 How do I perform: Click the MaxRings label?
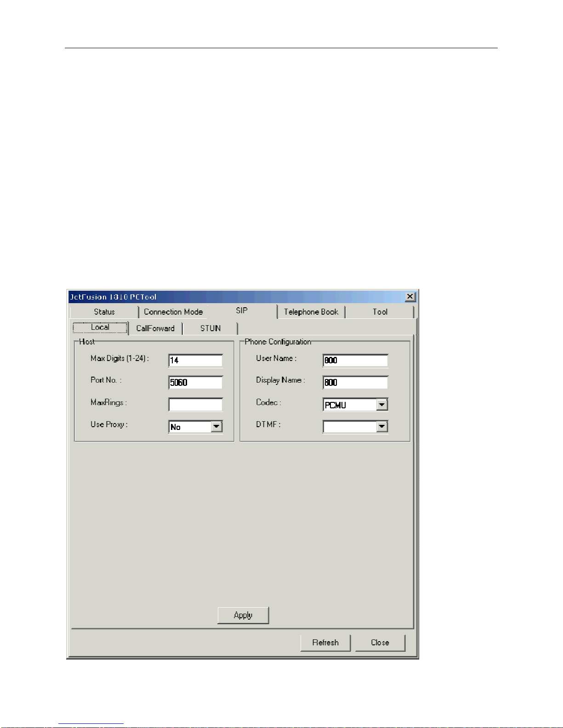(x=108, y=402)
